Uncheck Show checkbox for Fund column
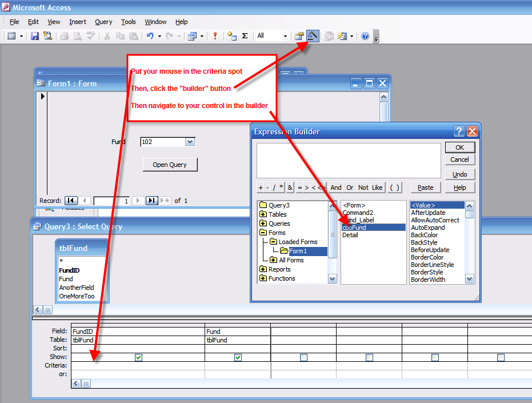This screenshot has height=403, width=532. (238, 357)
